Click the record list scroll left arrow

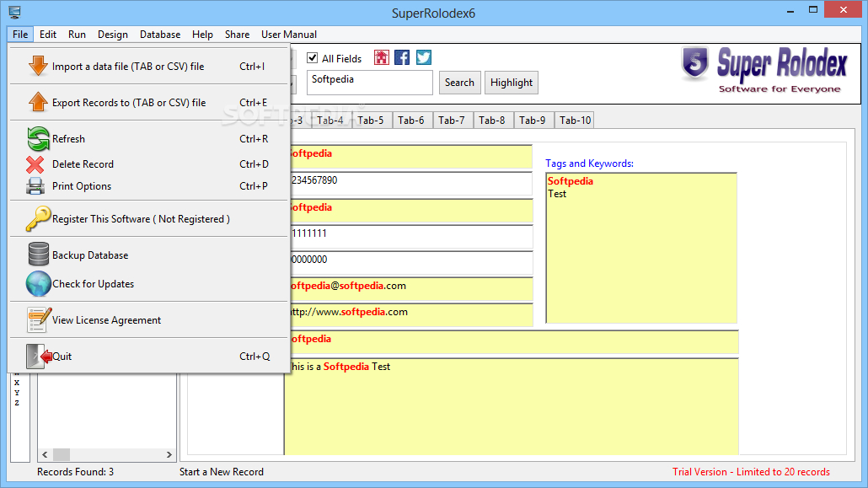tap(45, 455)
